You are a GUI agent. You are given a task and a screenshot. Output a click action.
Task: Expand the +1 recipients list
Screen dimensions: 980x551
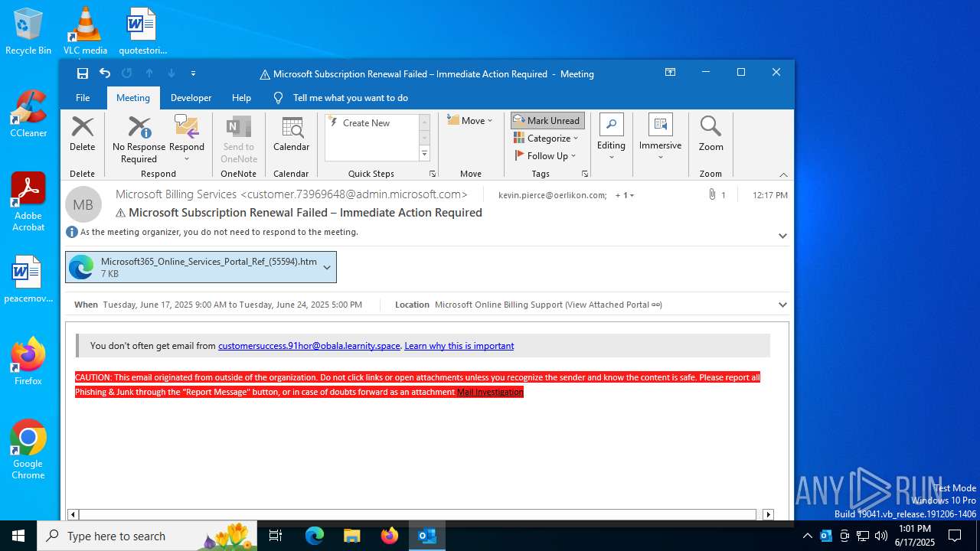(625, 195)
